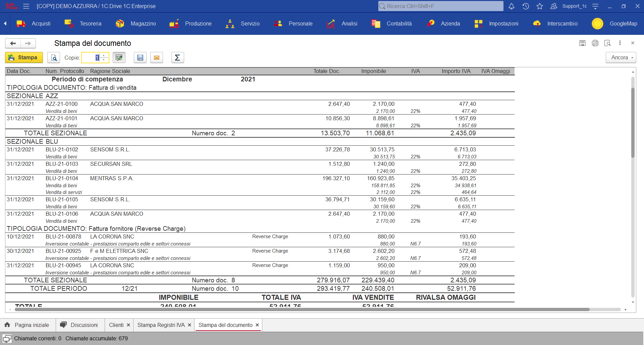This screenshot has width=644, height=345.
Task: Decrease copies with down spinner arrow
Action: pos(104,60)
